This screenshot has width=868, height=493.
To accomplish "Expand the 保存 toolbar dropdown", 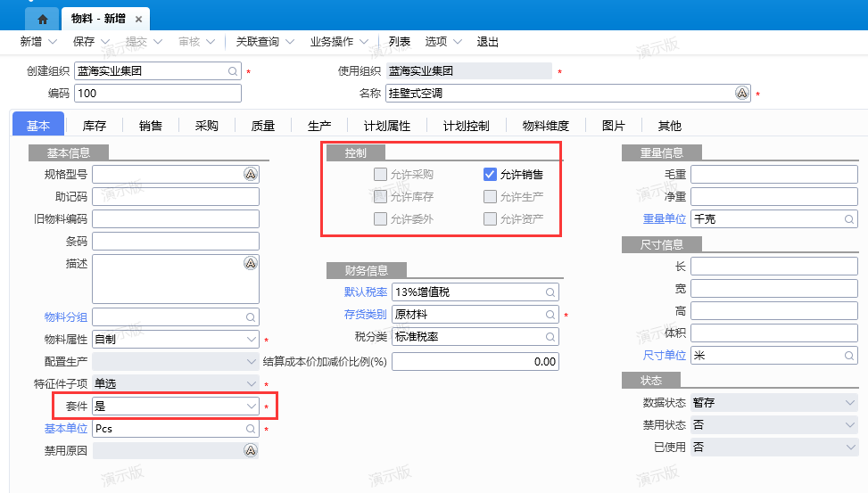I will (x=105, y=42).
